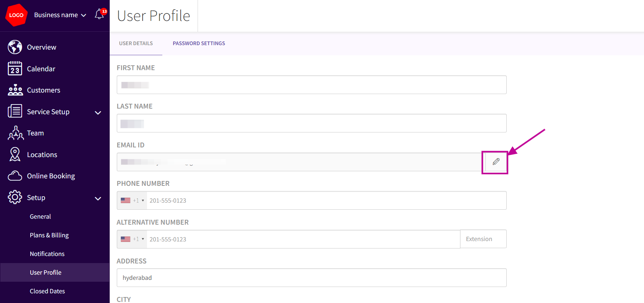Open Team via the team icon
Screen dimensions: 644x303
[16, 133]
